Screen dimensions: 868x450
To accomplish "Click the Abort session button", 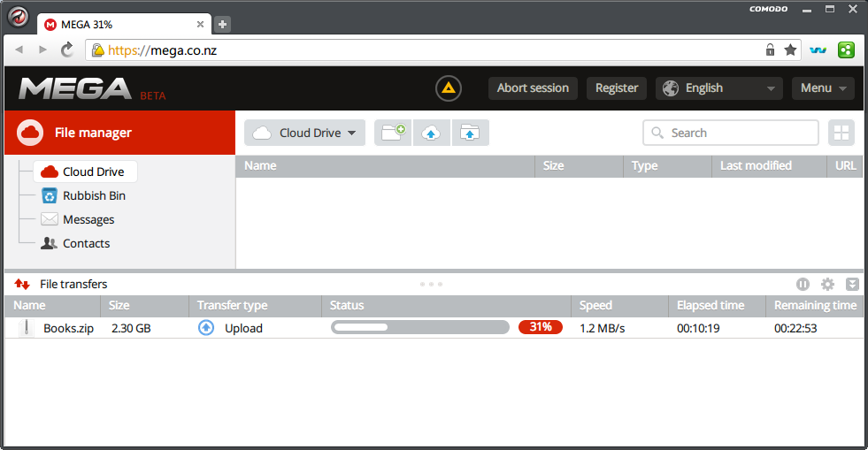I will [x=533, y=88].
